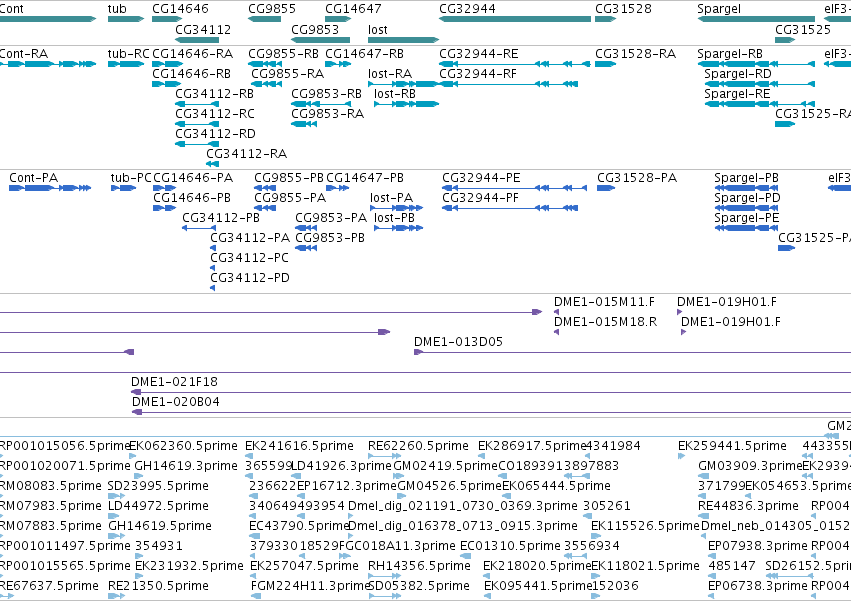This screenshot has height=601, width=851.
Task: Open protein Spargel-PD
Action: pyautogui.click(x=746, y=208)
